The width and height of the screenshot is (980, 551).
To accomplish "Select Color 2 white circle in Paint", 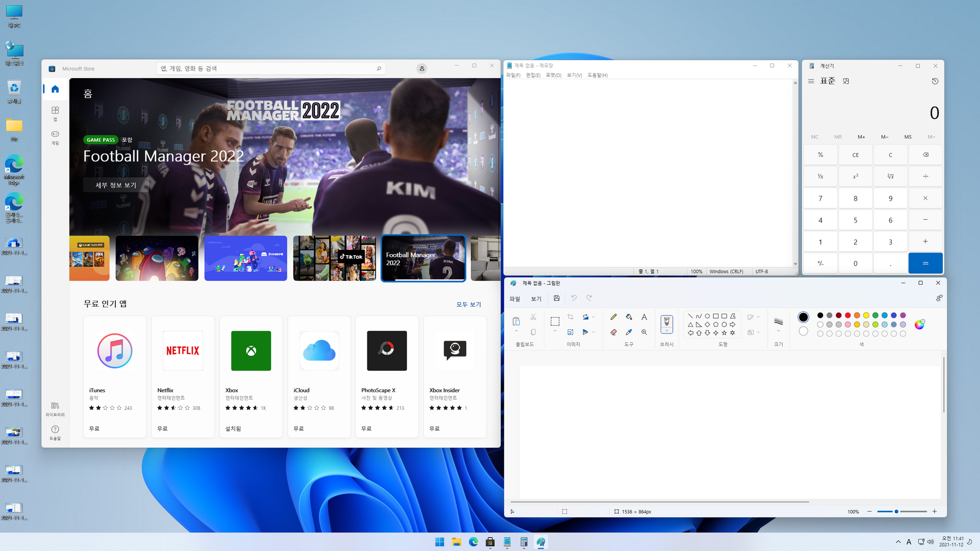I will click(x=803, y=331).
